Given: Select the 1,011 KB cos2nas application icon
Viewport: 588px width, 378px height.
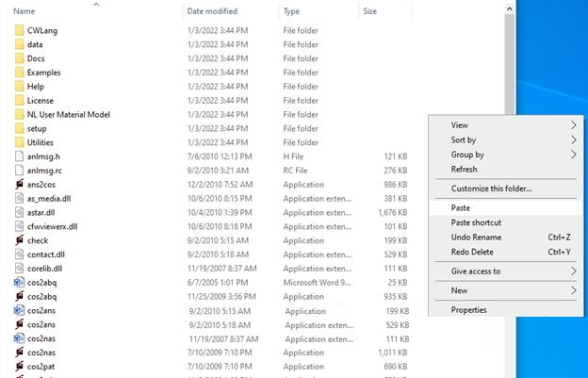Looking at the screenshot, I should pyautogui.click(x=19, y=353).
